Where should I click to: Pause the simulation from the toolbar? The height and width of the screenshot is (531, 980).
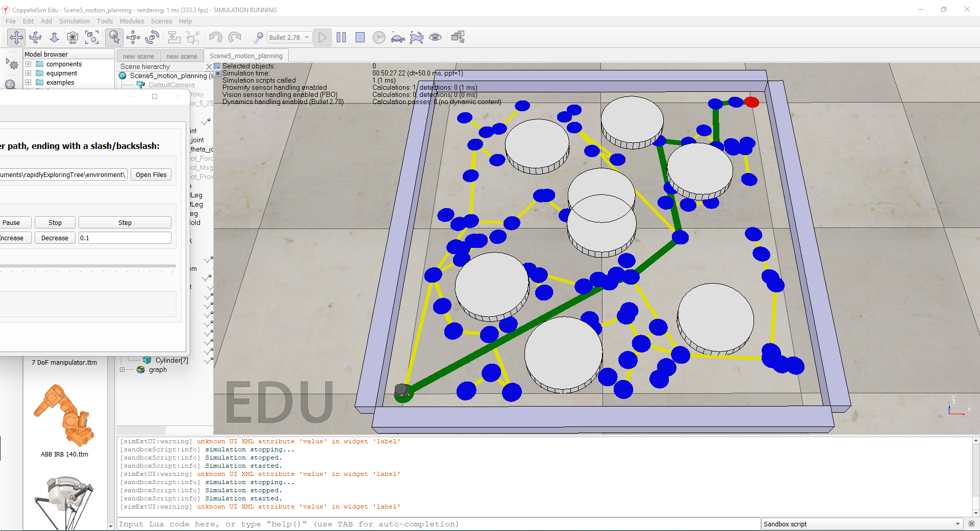(x=341, y=37)
